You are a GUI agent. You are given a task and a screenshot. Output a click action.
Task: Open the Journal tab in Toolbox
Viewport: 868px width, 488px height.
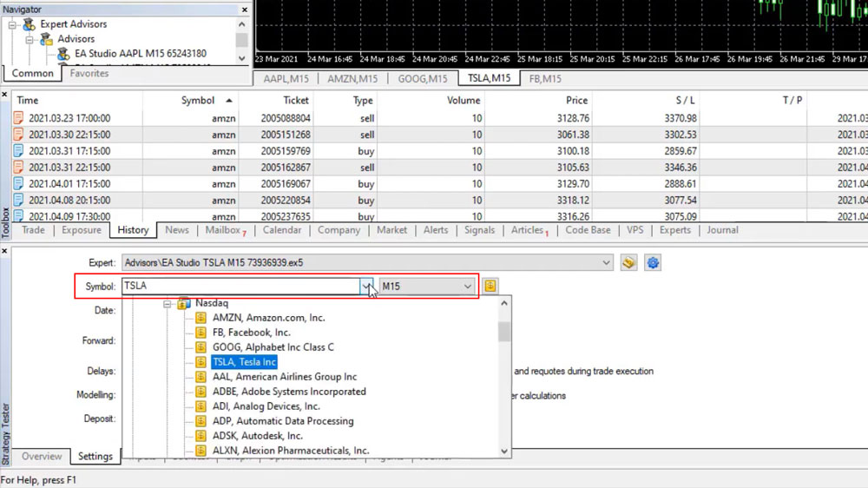pyautogui.click(x=722, y=230)
